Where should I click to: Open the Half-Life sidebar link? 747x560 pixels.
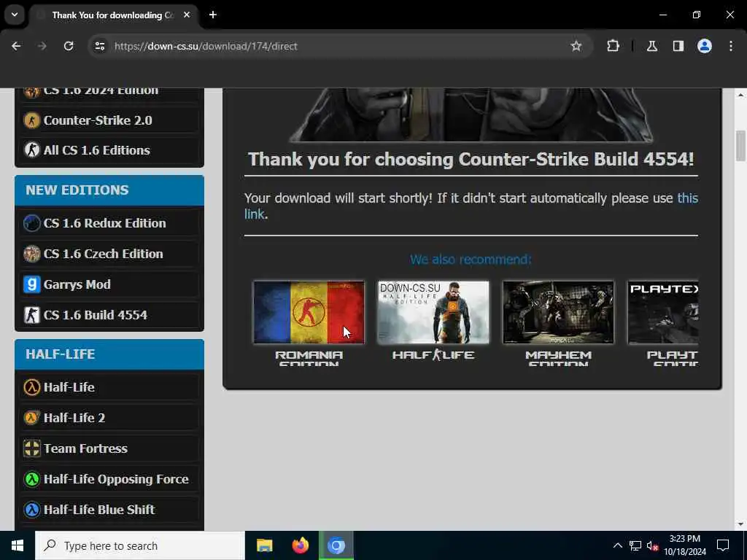(69, 387)
